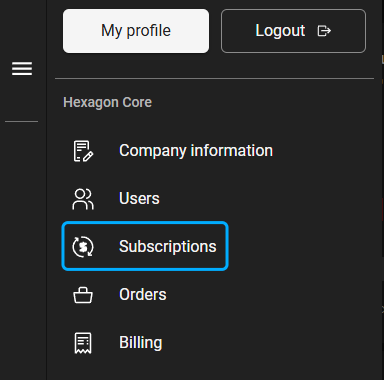Viewport: 384px width, 380px height.
Task: Select the Subscriptions menu item
Action: click(x=145, y=246)
